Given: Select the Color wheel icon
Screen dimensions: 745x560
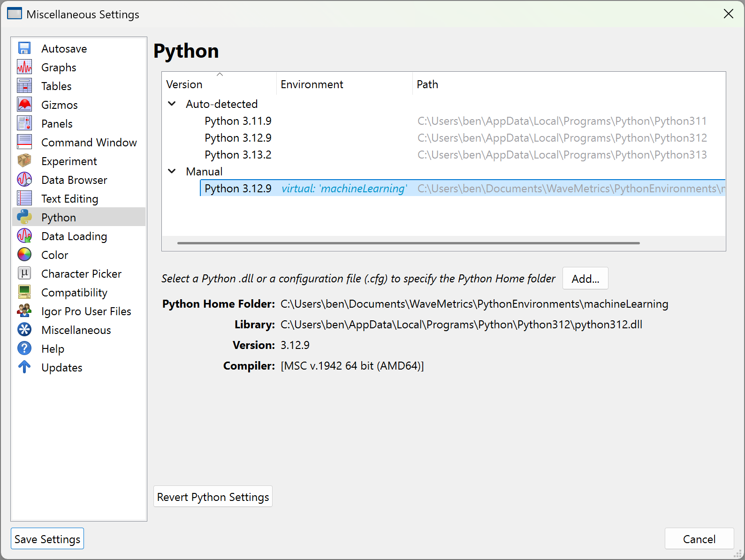Looking at the screenshot, I should (24, 255).
